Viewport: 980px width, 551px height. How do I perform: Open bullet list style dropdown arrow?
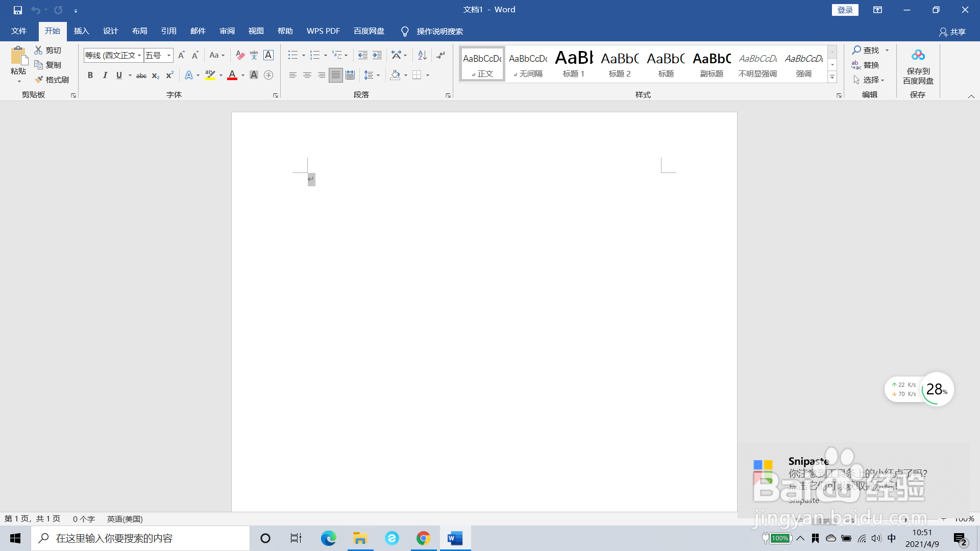coord(304,55)
